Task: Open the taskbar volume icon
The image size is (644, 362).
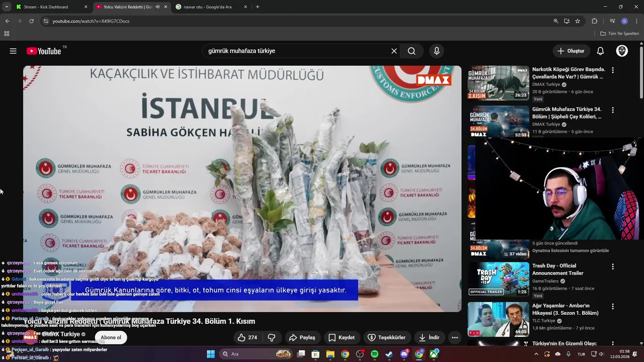Action: (x=601, y=354)
